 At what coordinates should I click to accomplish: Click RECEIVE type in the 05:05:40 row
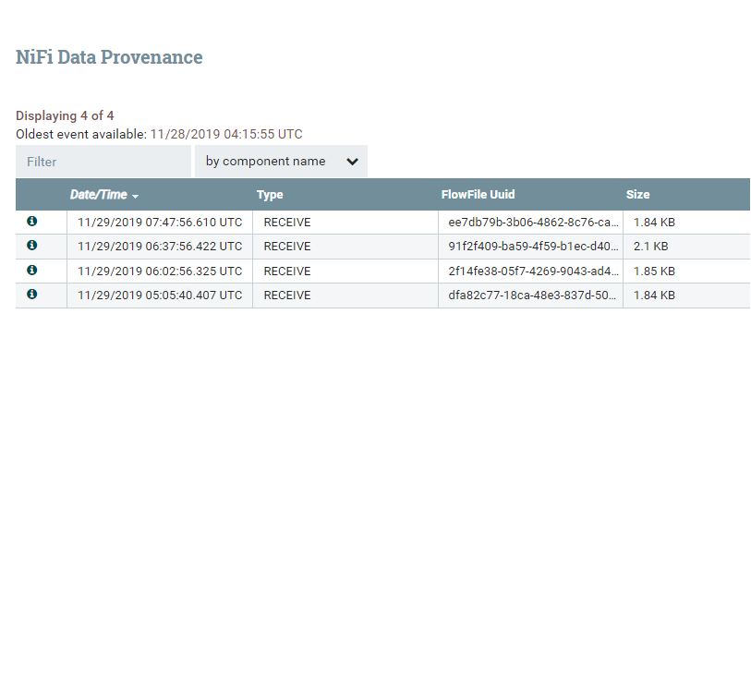[287, 295]
